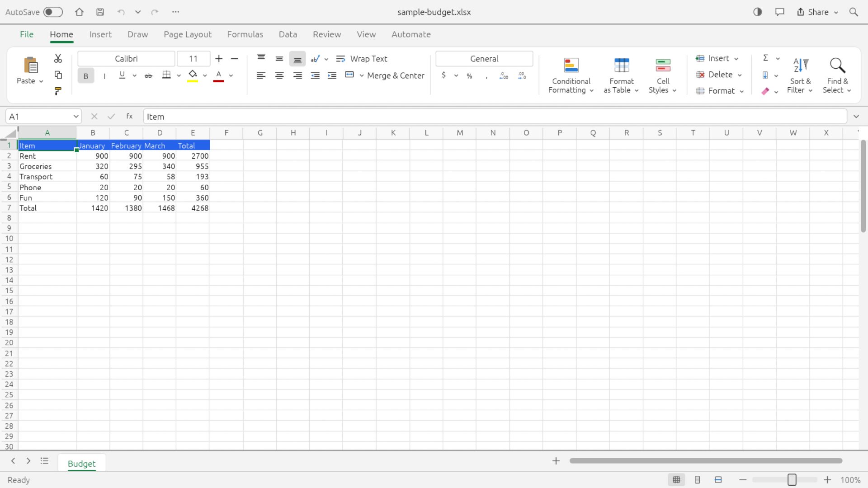Open the font name Calibri dropdown

126,59
